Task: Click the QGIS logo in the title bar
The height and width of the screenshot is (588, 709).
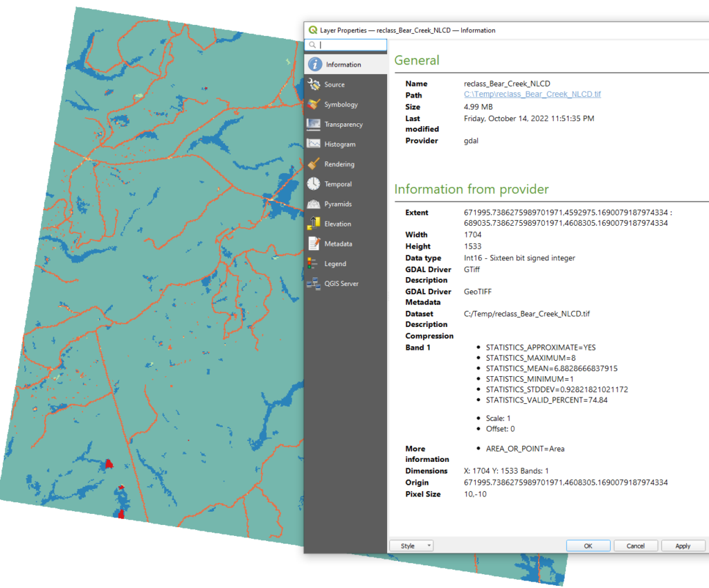Action: point(313,30)
